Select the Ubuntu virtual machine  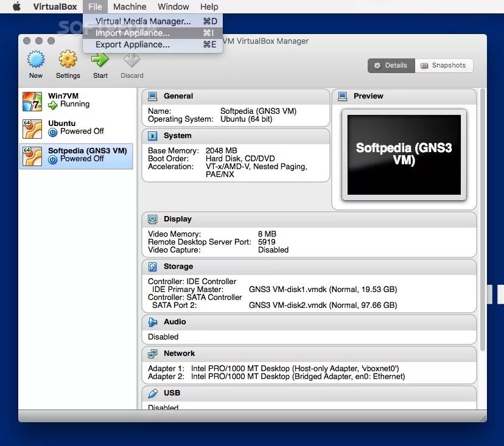[x=76, y=129]
